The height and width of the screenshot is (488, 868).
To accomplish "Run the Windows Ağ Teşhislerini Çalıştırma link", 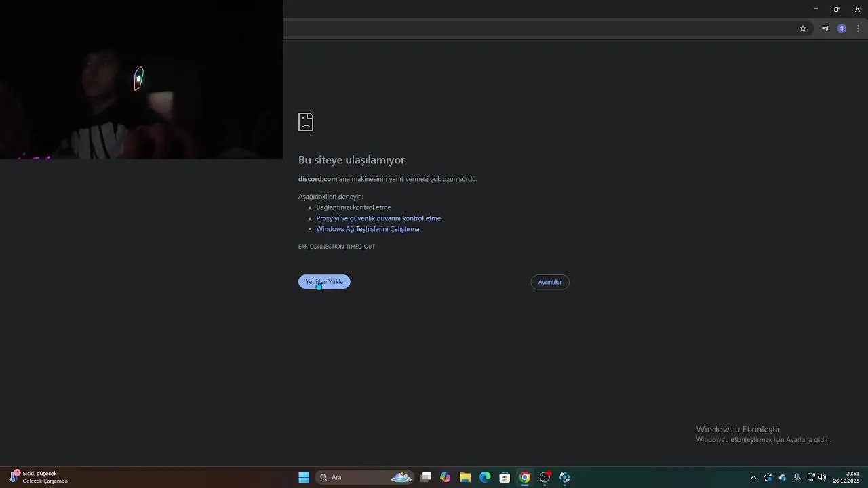I will (368, 229).
